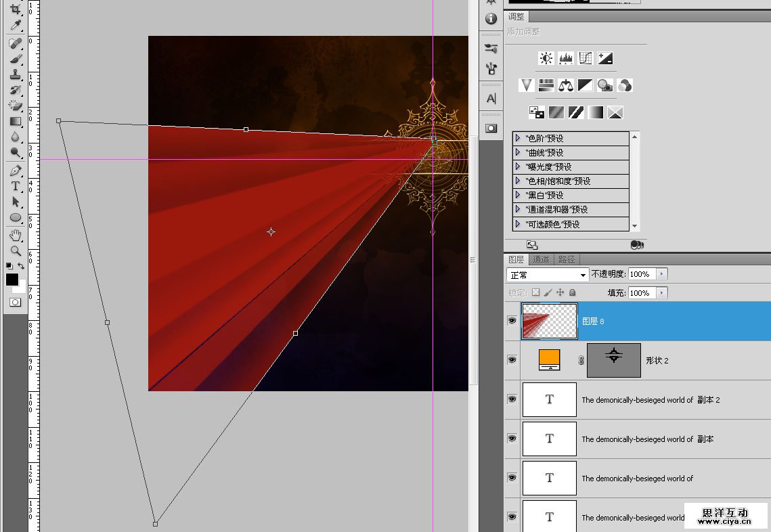
Task: Hide the 图层 8 layer
Action: [x=512, y=321]
